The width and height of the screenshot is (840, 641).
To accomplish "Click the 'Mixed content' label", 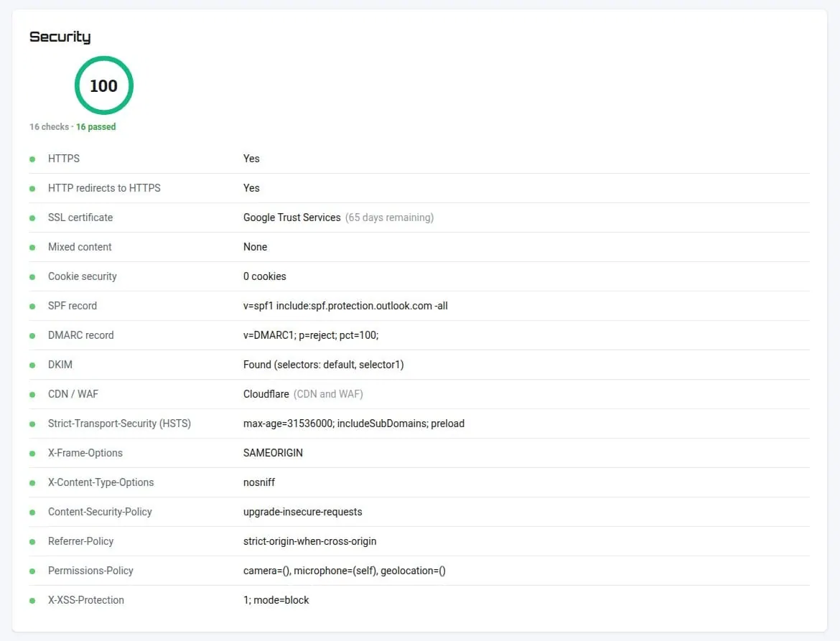I will click(80, 247).
